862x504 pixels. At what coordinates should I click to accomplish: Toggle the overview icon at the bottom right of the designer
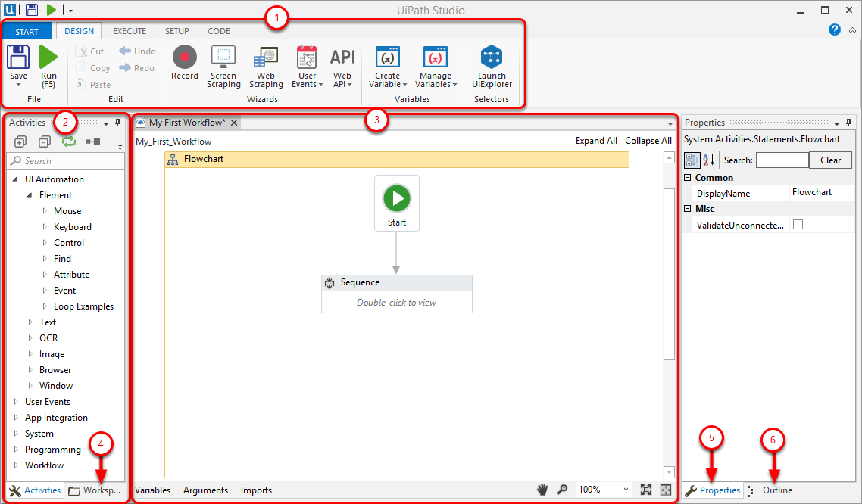(666, 489)
